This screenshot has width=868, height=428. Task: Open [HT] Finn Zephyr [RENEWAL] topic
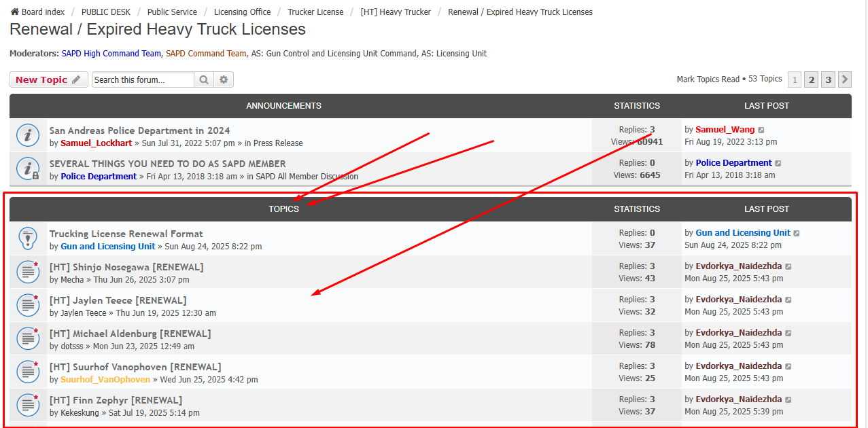coord(116,400)
